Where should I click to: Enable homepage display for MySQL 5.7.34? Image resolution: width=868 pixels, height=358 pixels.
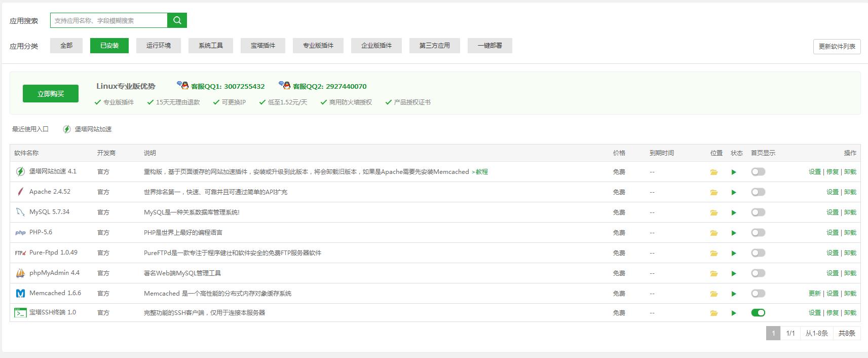pos(758,212)
